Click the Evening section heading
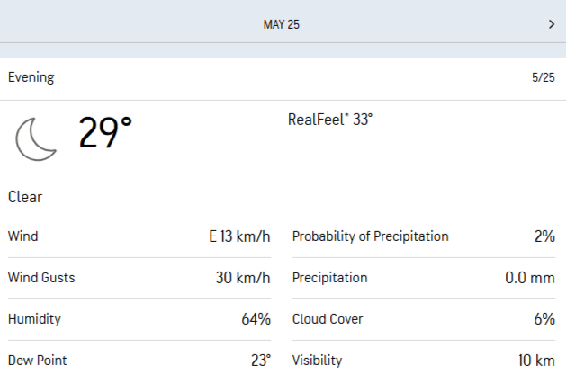This screenshot has width=566, height=392. (x=31, y=77)
